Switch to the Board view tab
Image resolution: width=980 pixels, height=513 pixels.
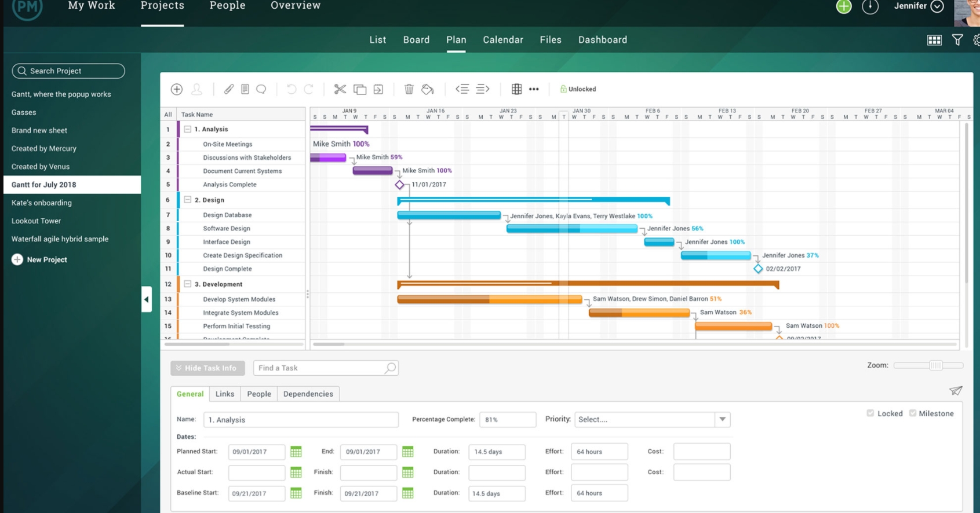coord(417,40)
